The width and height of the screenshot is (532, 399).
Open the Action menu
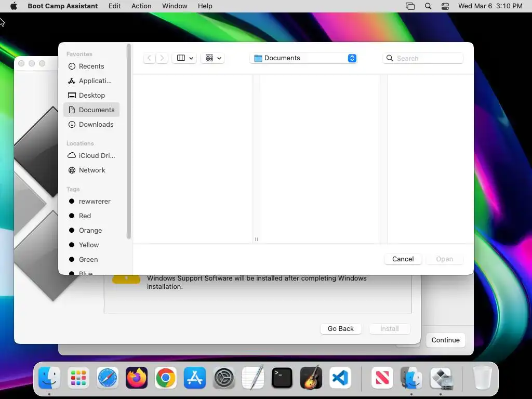pyautogui.click(x=141, y=6)
